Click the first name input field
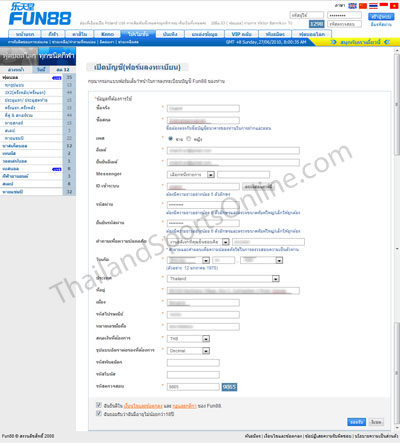 pos(203,108)
